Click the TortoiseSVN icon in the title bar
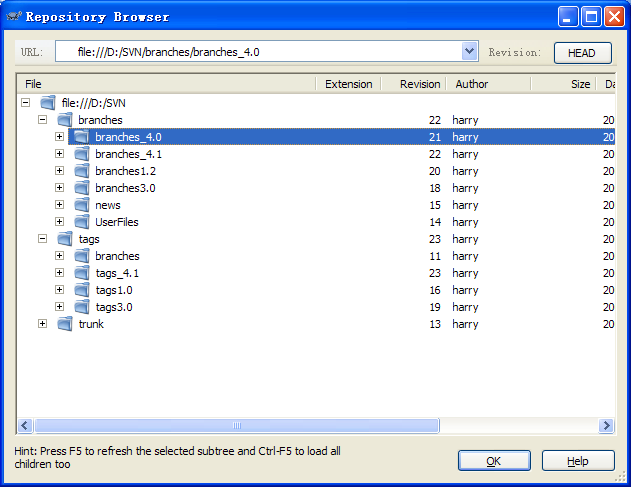This screenshot has width=631, height=487. point(14,17)
